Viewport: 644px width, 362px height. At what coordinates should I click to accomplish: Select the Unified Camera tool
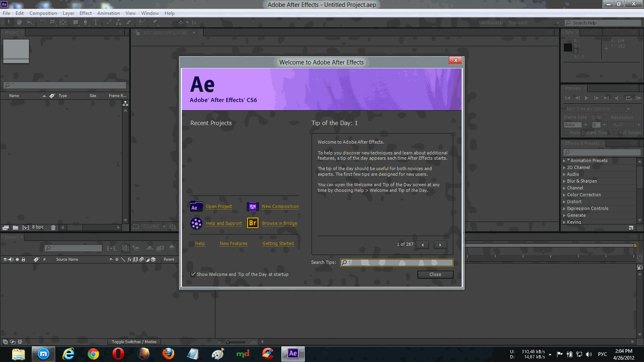(x=52, y=23)
